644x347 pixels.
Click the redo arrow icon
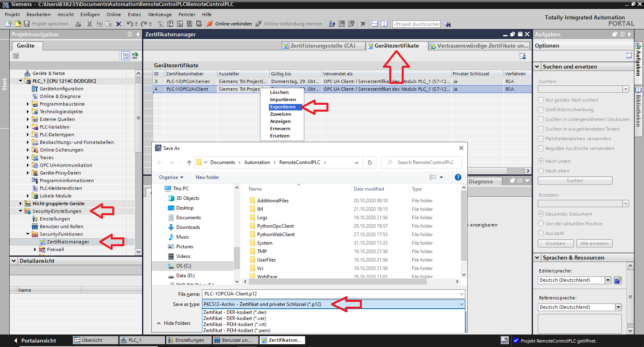[x=144, y=24]
